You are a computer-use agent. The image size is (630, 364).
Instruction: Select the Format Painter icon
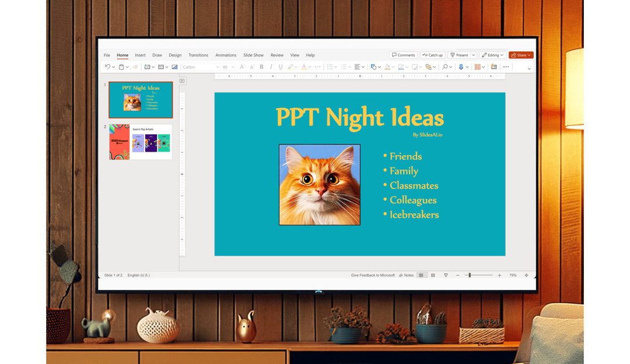pyautogui.click(x=134, y=66)
